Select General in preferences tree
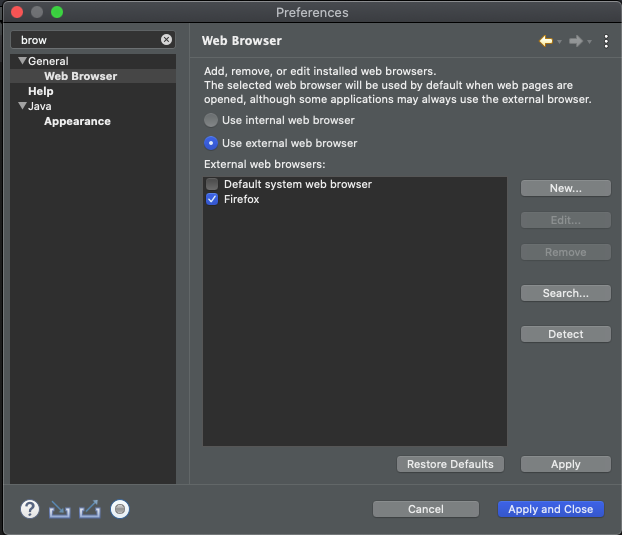Viewport: 622px width, 535px height. click(x=48, y=61)
